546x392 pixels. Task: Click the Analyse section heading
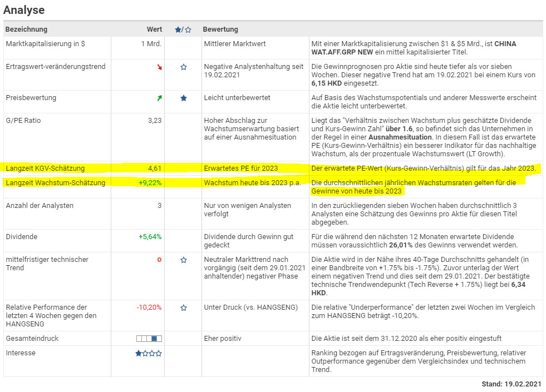coord(24,10)
